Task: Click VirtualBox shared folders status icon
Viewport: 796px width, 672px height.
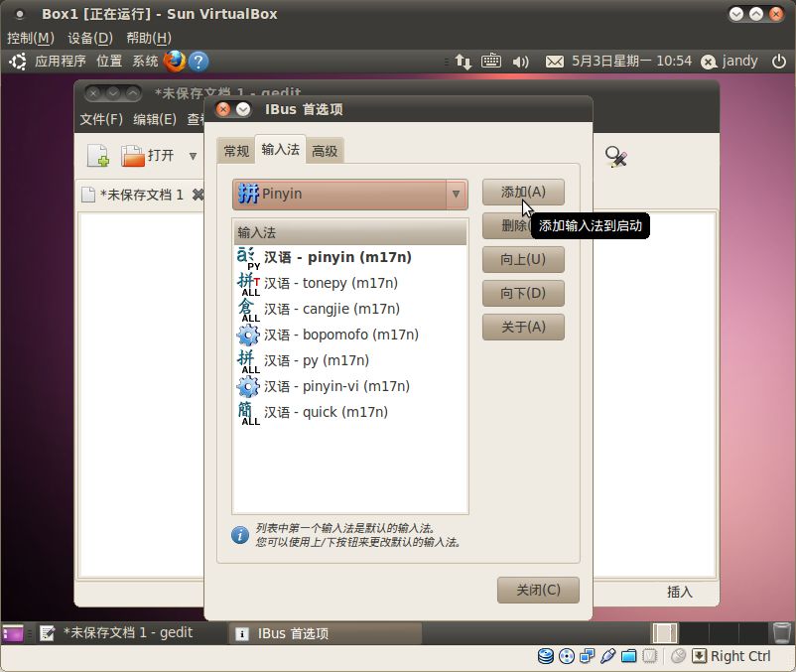Action: 628,656
